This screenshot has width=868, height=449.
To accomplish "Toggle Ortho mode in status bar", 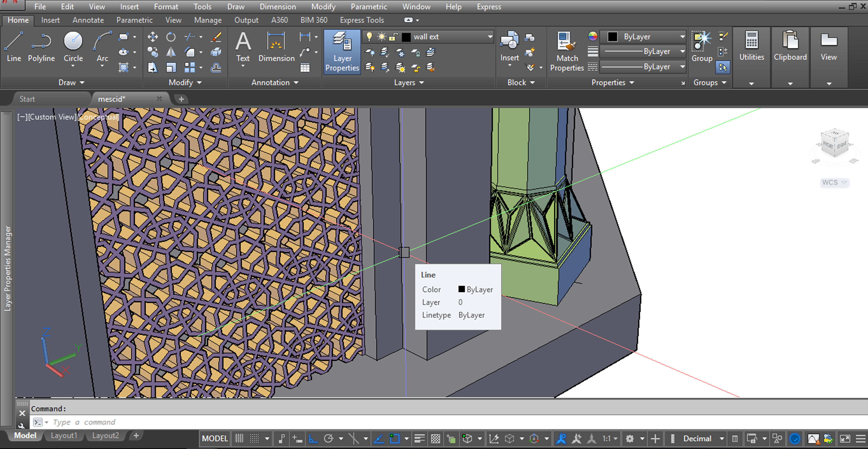I will (x=313, y=439).
